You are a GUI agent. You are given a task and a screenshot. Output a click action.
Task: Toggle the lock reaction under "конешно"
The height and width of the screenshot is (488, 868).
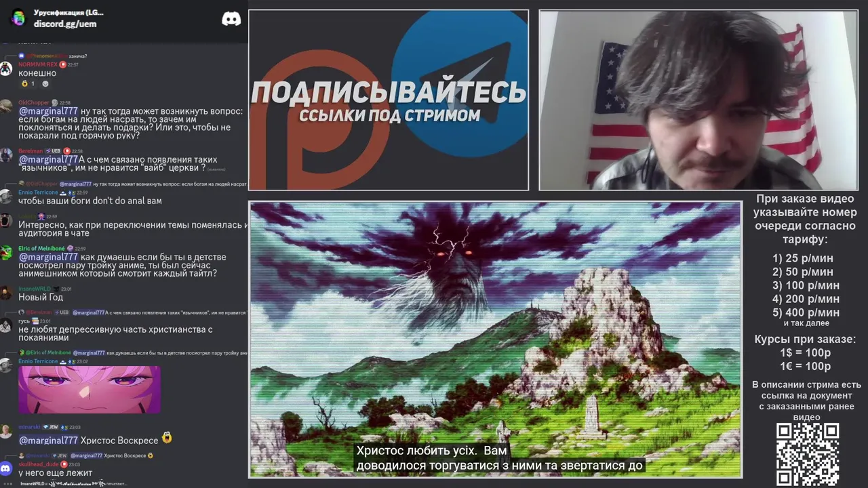pos(28,84)
